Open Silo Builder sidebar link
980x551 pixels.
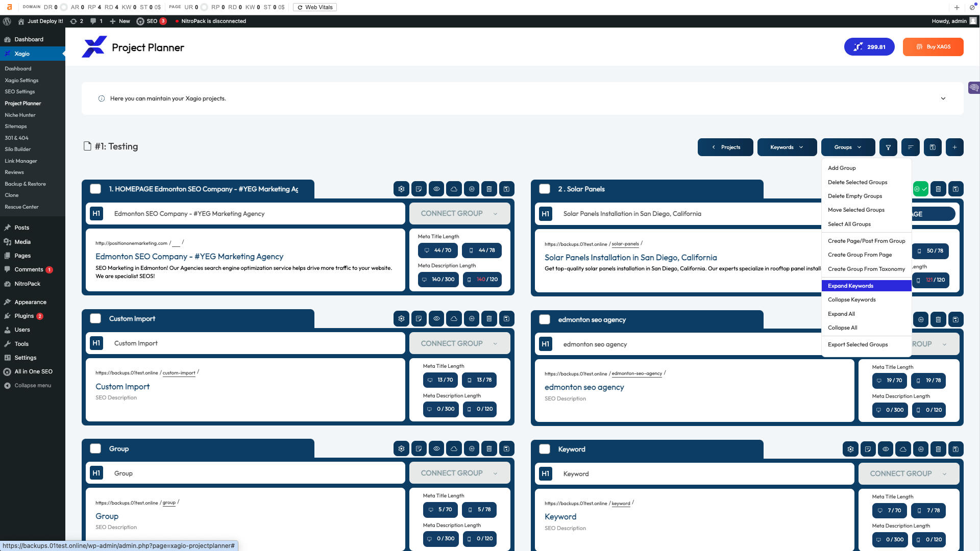[18, 149]
